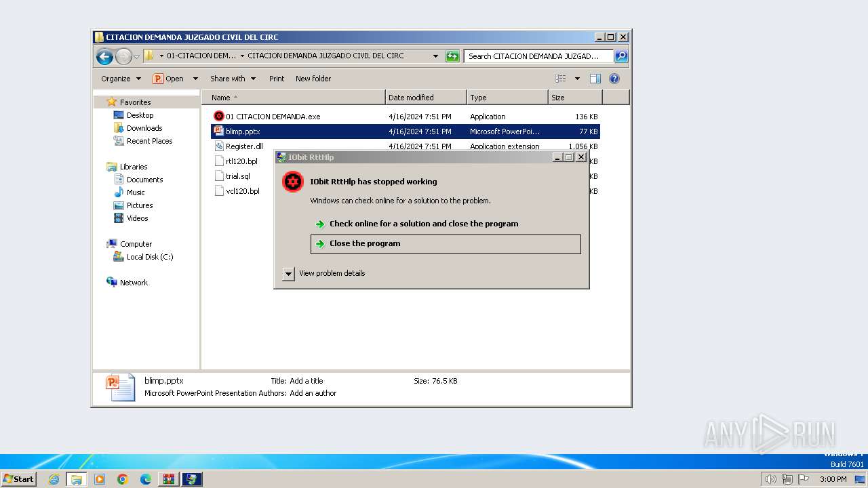This screenshot has height=488, width=868.
Task: Click New folder in the toolbar
Action: [x=313, y=79]
